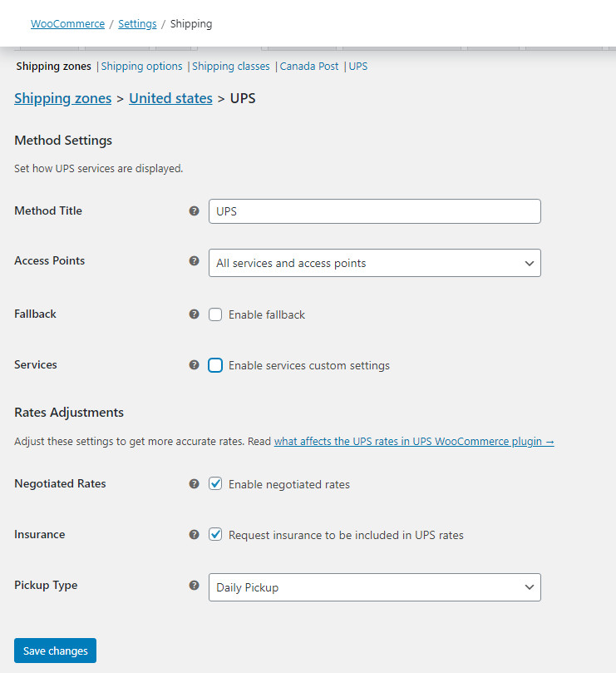Click the help icon next to Method Title
The width and height of the screenshot is (616, 673).
194,210
